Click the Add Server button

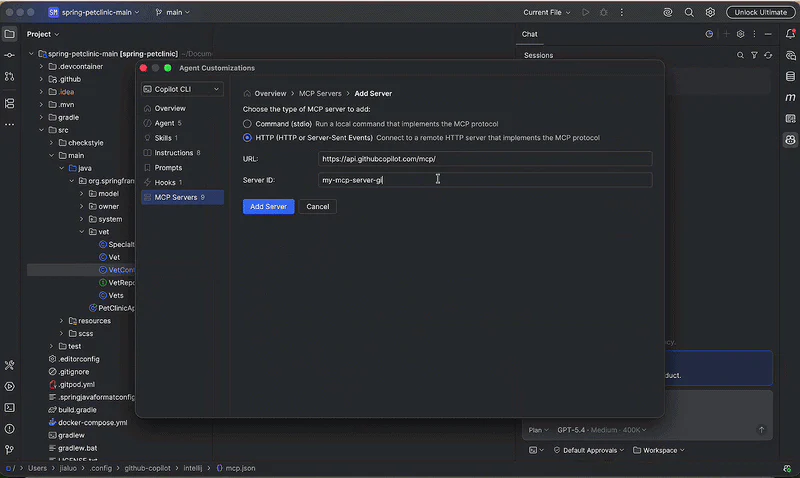point(268,207)
